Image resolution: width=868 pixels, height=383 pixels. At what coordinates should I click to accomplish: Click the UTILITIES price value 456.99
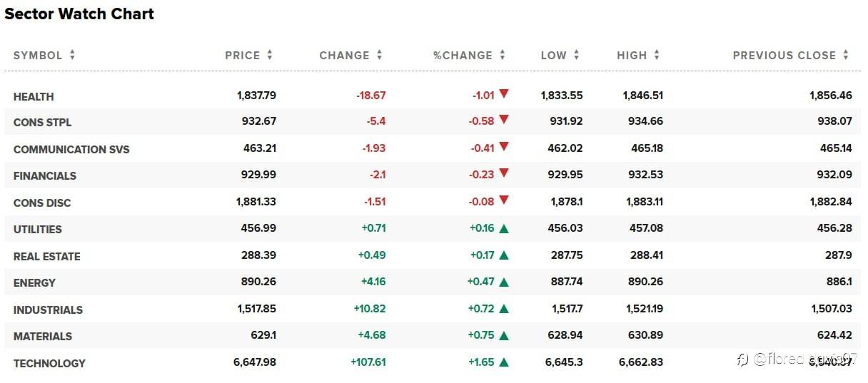pyautogui.click(x=258, y=228)
